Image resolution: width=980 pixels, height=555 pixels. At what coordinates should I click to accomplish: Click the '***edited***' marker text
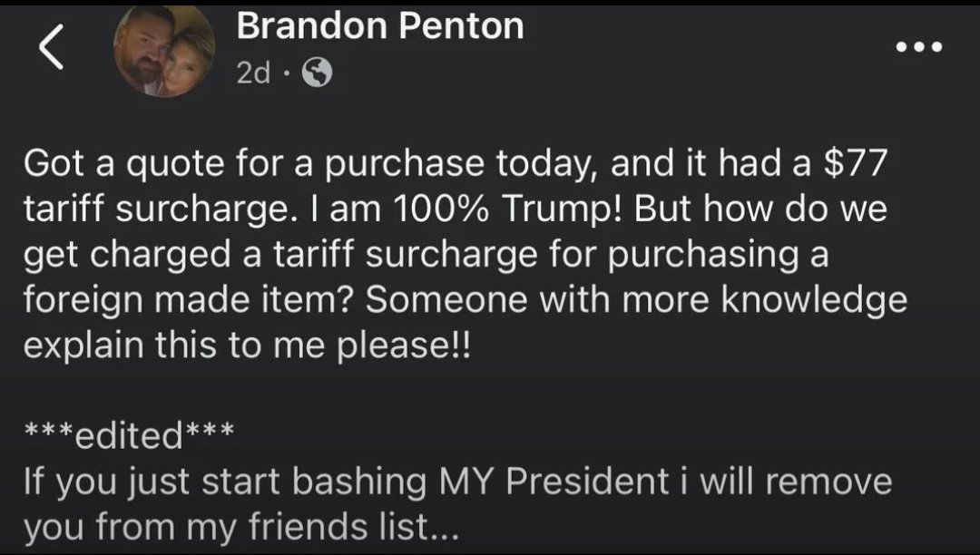[130, 435]
